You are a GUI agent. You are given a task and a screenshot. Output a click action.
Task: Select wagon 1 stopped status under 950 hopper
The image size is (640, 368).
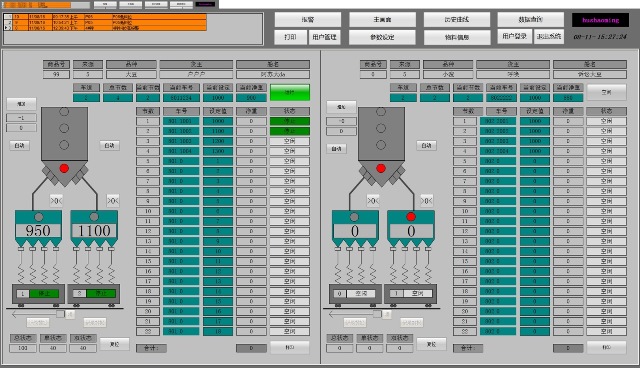click(44, 293)
